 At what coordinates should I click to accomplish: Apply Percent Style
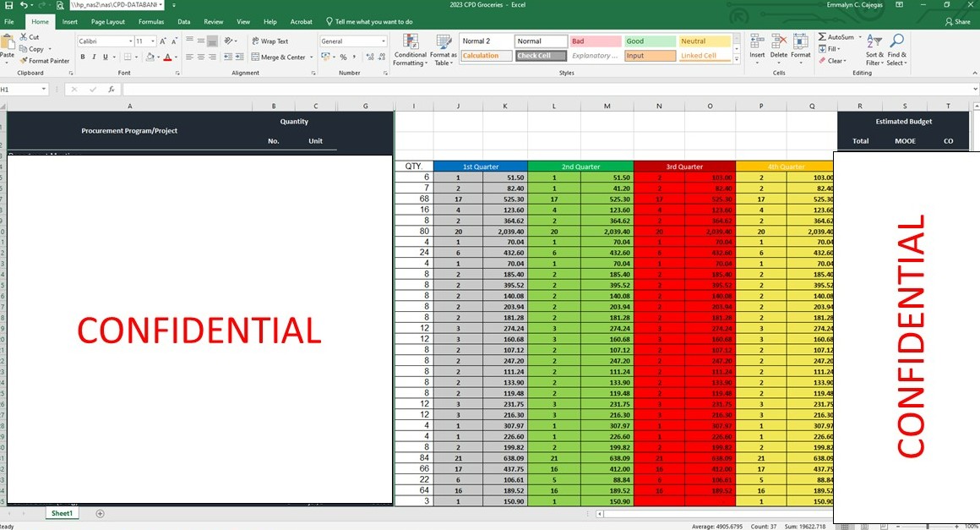tap(343, 57)
